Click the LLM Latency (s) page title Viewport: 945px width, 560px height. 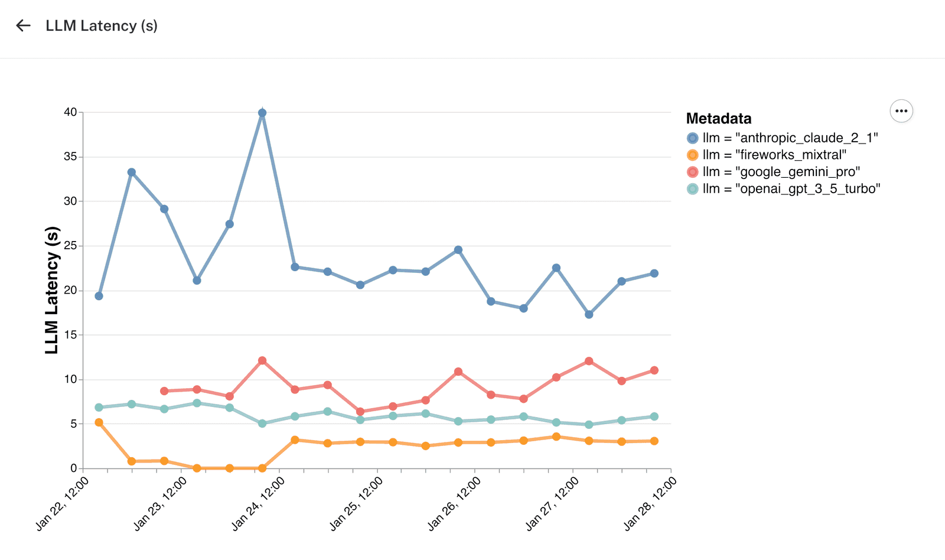coord(102,26)
